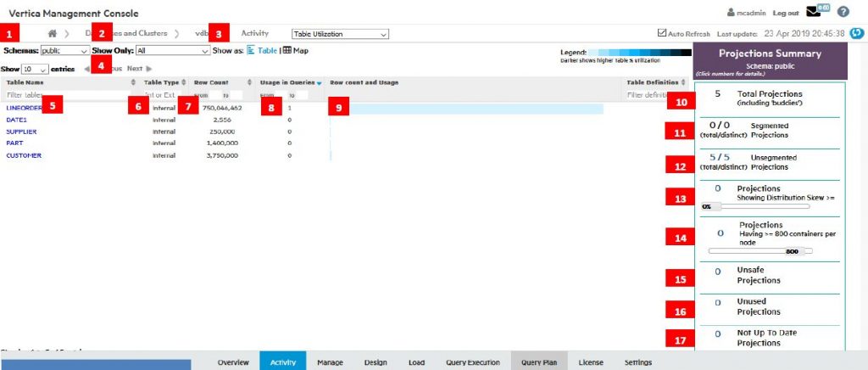Toggle the Auto Refresh checkbox

point(663,34)
